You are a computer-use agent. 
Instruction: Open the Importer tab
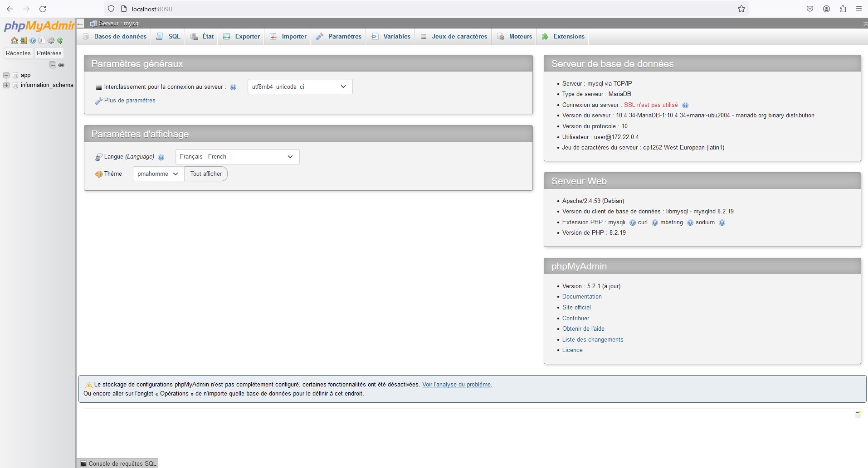[x=288, y=37]
